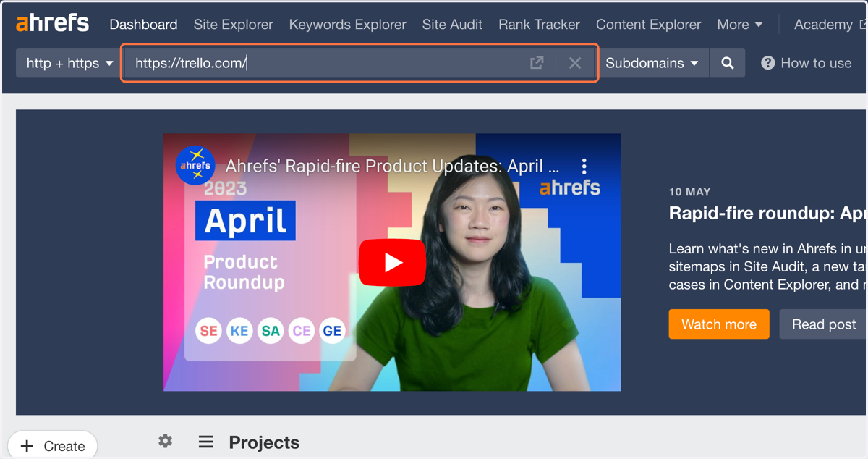The width and height of the screenshot is (868, 459).
Task: Go to Keywords Explorer
Action: coord(347,25)
